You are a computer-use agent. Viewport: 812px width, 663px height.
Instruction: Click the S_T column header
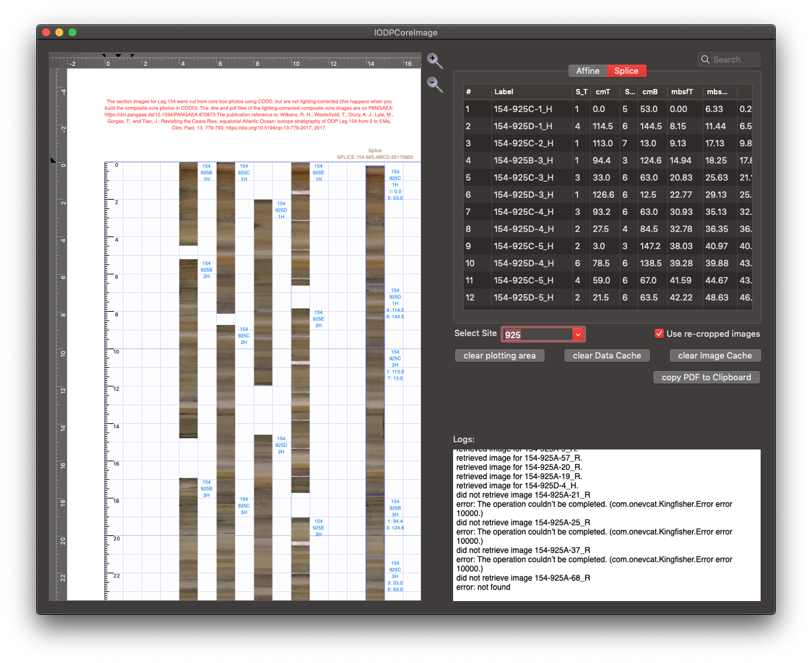[582, 92]
